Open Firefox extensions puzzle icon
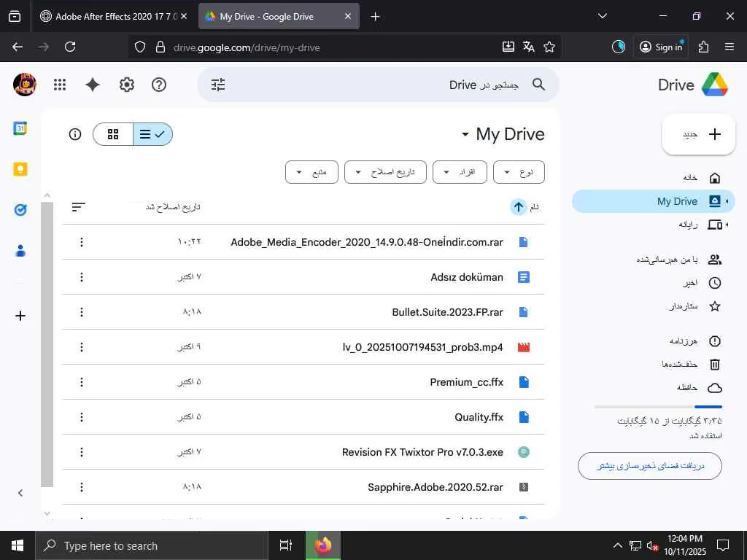 click(704, 47)
